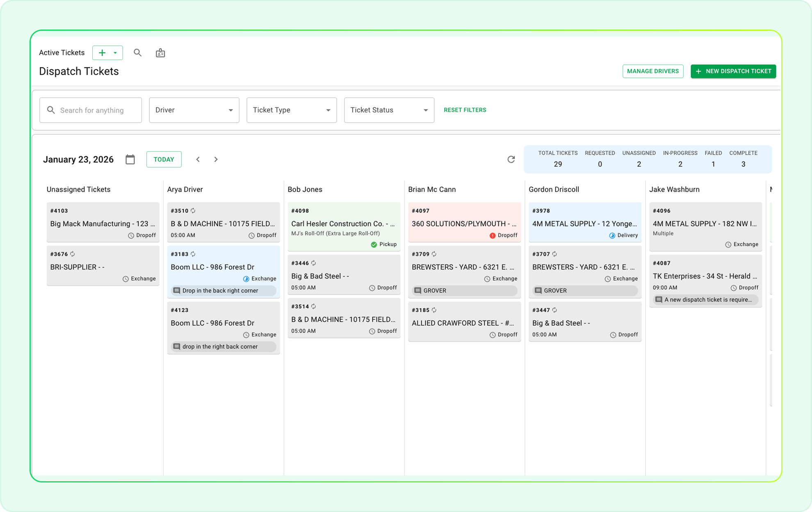Click the search magnifier icon beside Active Tickets
The width and height of the screenshot is (812, 512).
point(137,53)
